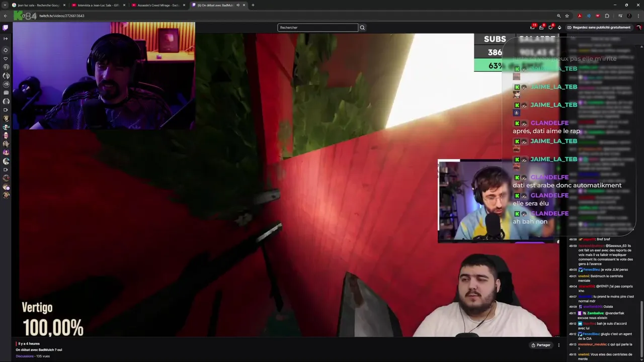The image size is (644, 362).
Task: Click username 'monsieur_meuble' in chat replay
Action: [x=592, y=344]
